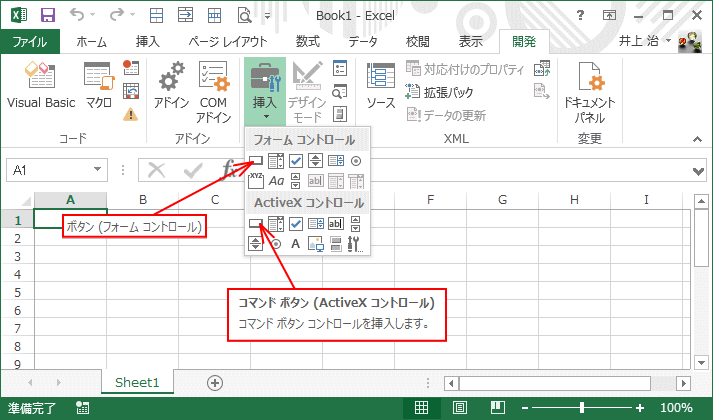Screen dimensions: 713x420
Task: Insert an ActiveX List Box control
Action: tap(316, 223)
